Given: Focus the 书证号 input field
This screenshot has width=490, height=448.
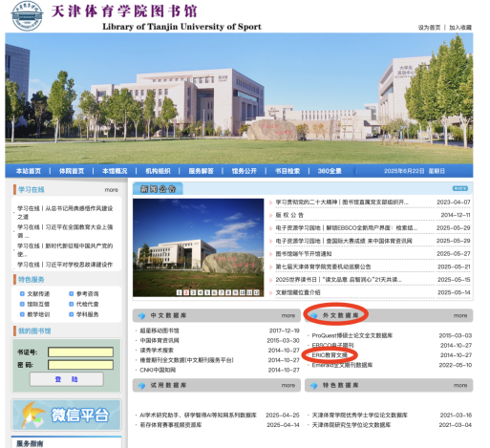Looking at the screenshot, I should tap(80, 352).
